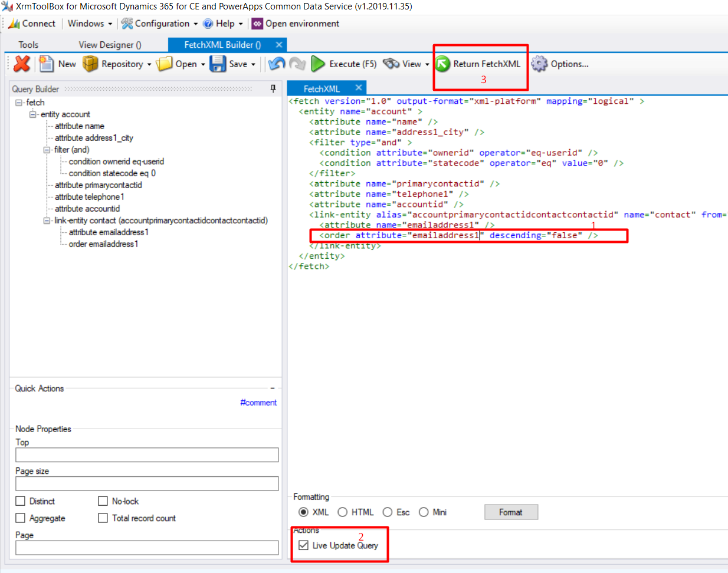Click the Top input field
The height and width of the screenshot is (573, 728).
(147, 455)
